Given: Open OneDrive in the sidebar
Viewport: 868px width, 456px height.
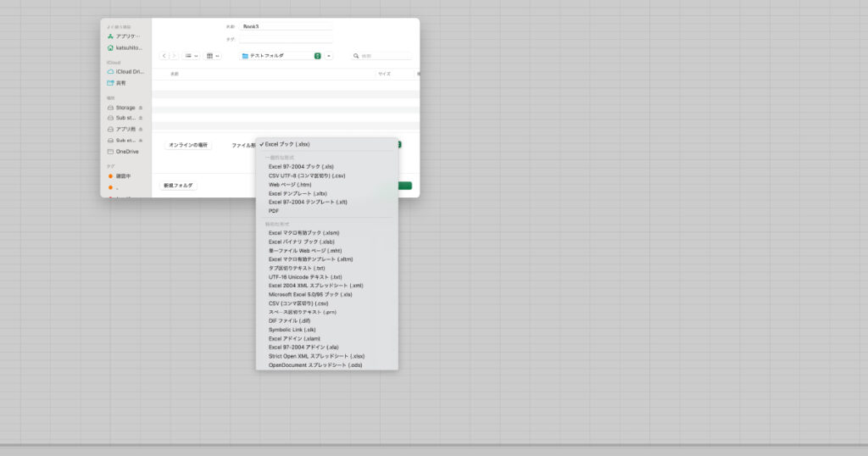Looking at the screenshot, I should [x=124, y=152].
